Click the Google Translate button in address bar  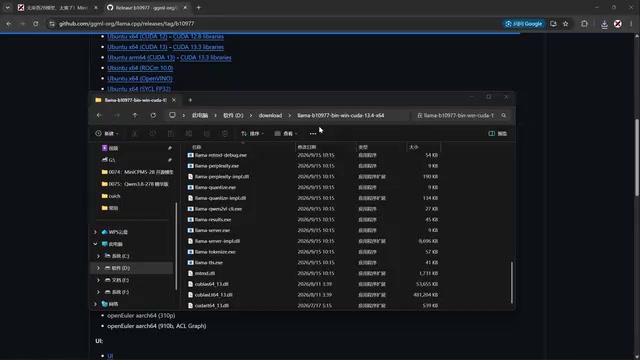[524, 24]
